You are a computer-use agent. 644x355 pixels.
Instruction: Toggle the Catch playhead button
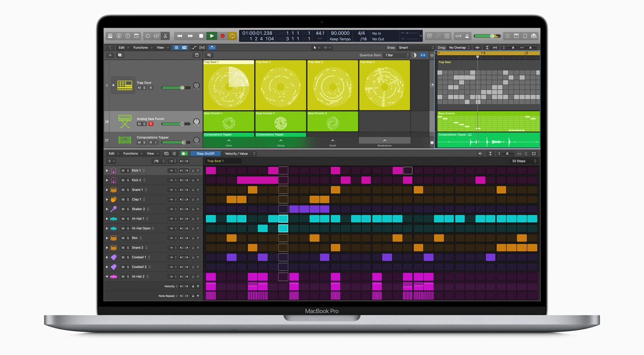(x=212, y=48)
